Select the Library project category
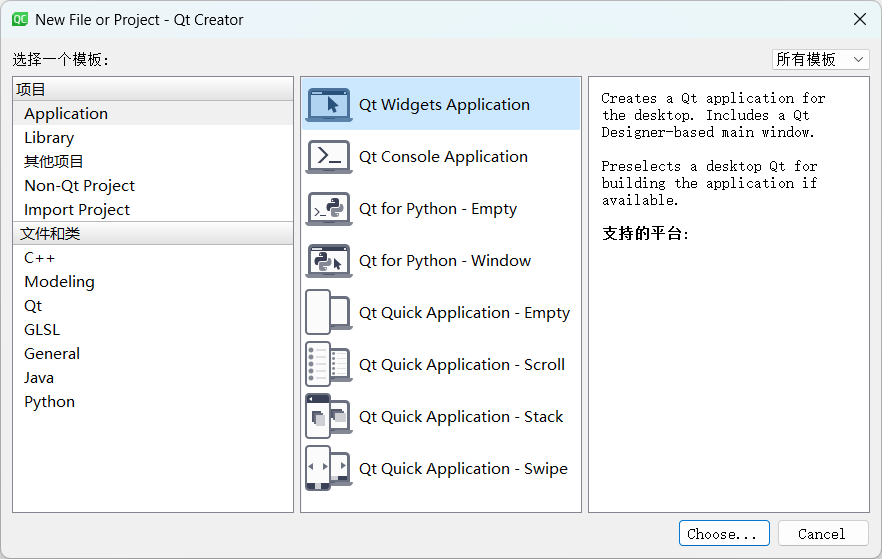882x559 pixels. (x=49, y=138)
